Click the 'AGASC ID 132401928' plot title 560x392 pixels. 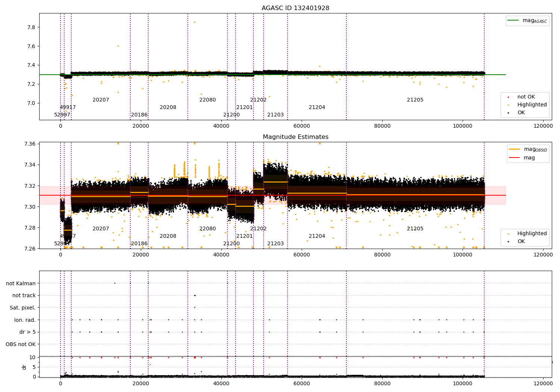(x=295, y=8)
